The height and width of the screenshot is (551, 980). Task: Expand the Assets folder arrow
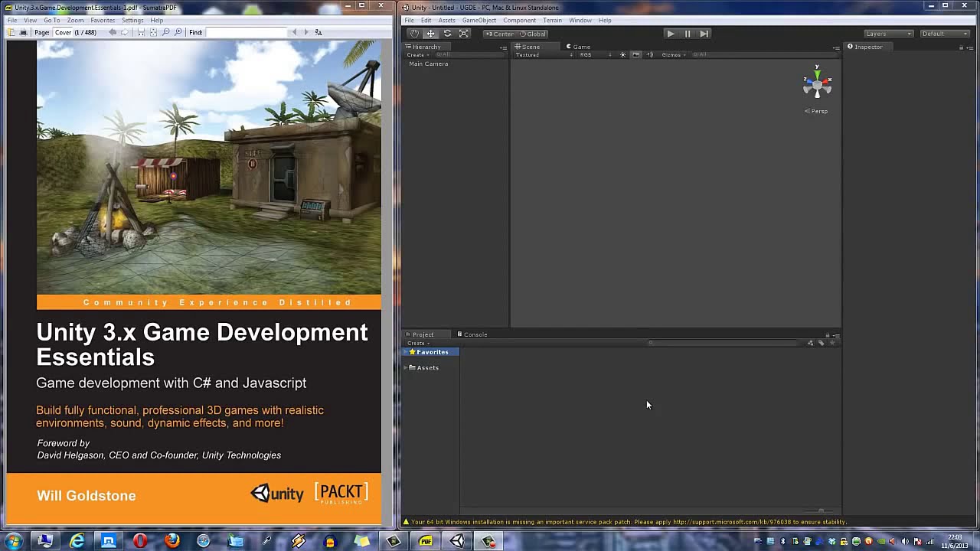click(x=406, y=368)
